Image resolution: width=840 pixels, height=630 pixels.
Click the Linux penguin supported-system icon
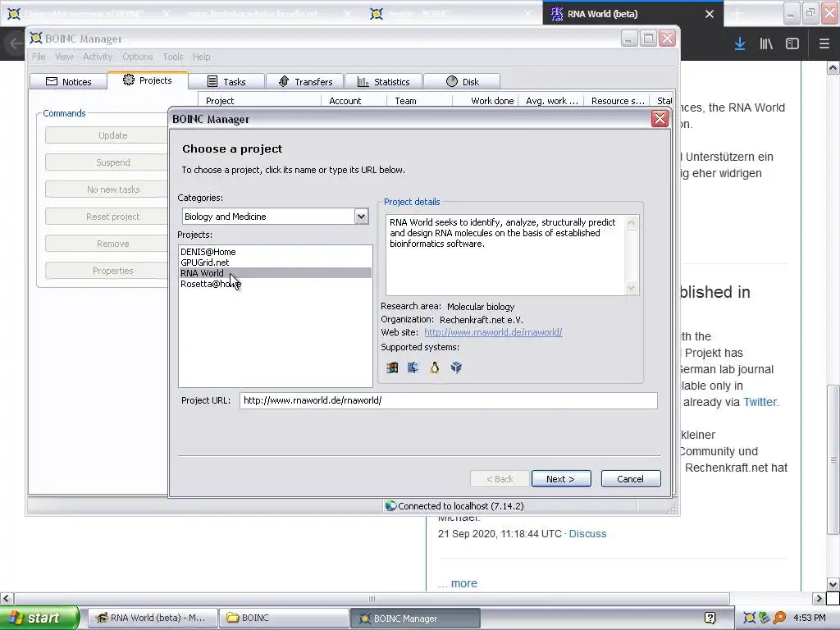tap(435, 367)
